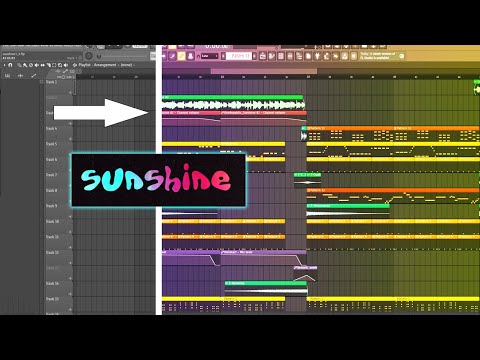Click the stepper right of the pattern name
This screenshot has width=480, height=360.
coord(254,56)
